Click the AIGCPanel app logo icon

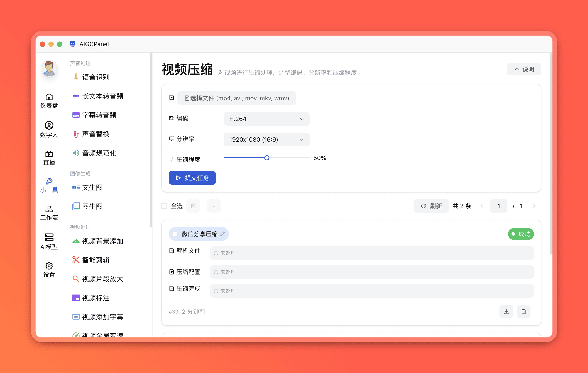coord(72,44)
